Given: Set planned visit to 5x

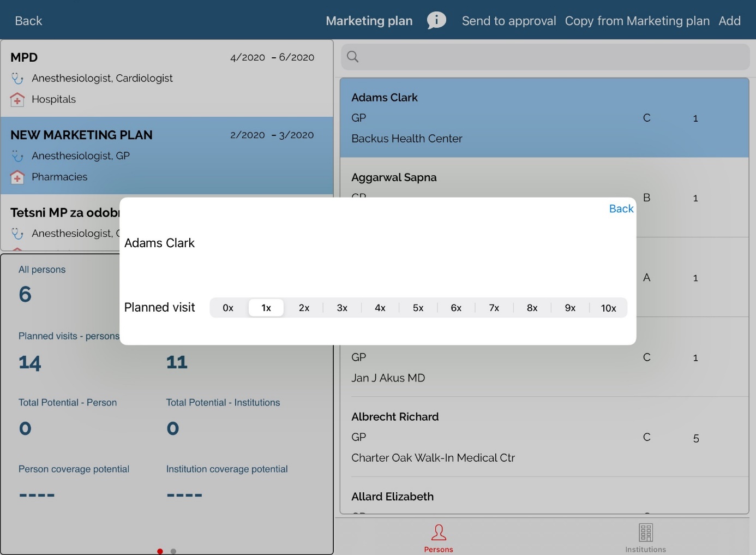Looking at the screenshot, I should 418,308.
